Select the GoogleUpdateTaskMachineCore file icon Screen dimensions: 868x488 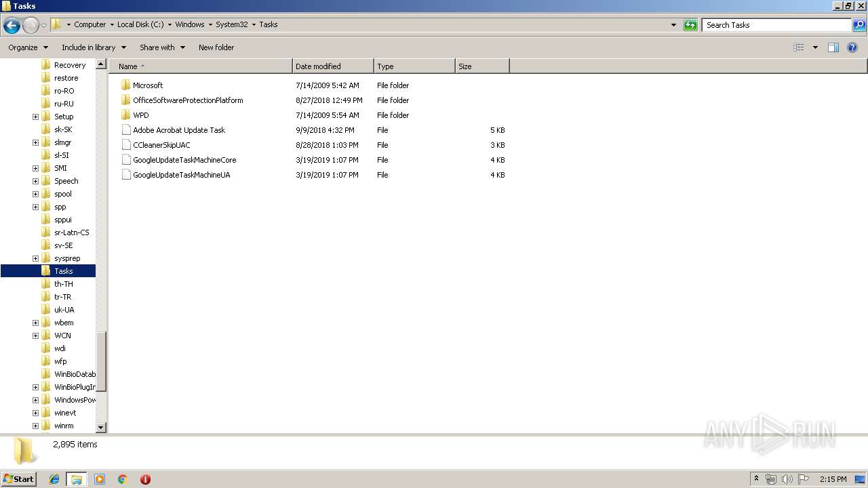tap(125, 160)
